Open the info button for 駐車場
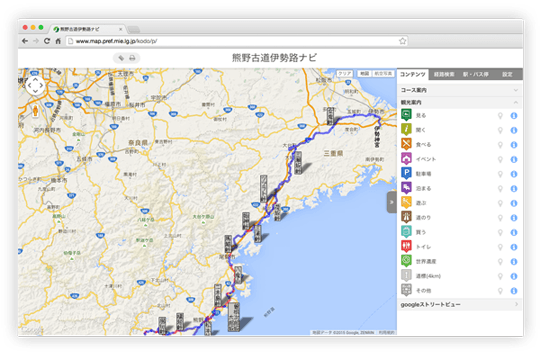Screen dimensions: 540x360 [x=514, y=174]
